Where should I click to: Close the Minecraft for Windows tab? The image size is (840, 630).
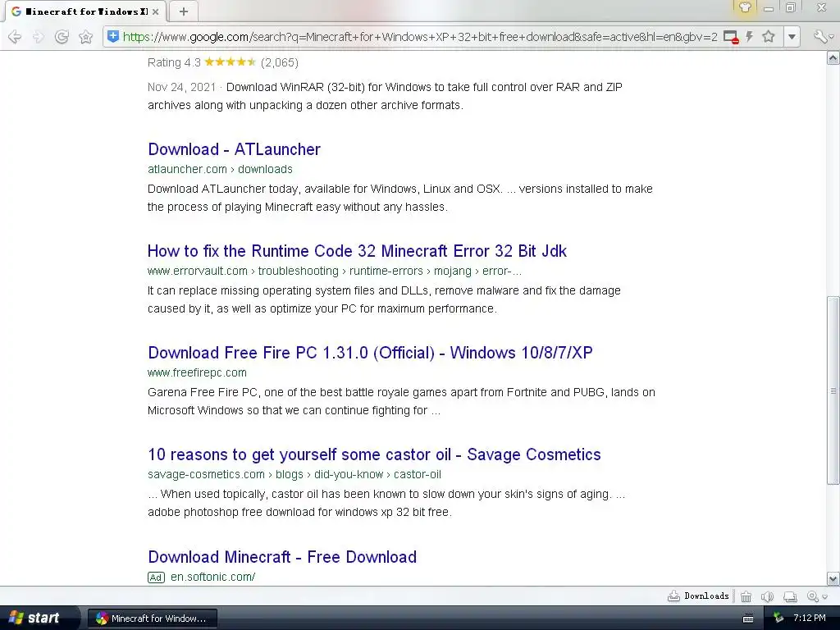pos(155,11)
